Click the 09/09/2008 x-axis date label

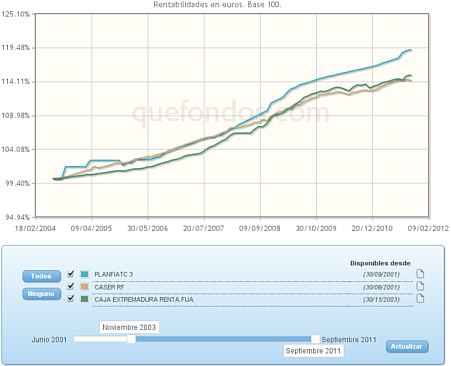[x=260, y=228]
